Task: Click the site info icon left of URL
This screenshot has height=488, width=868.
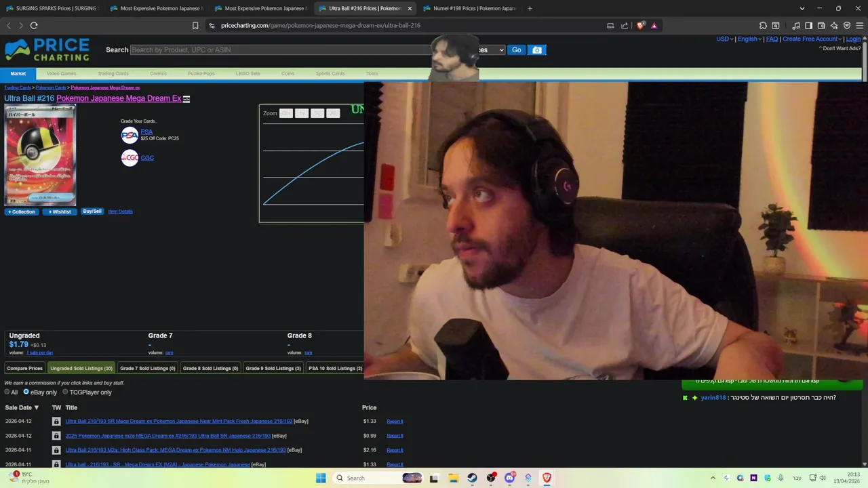Action: (212, 26)
